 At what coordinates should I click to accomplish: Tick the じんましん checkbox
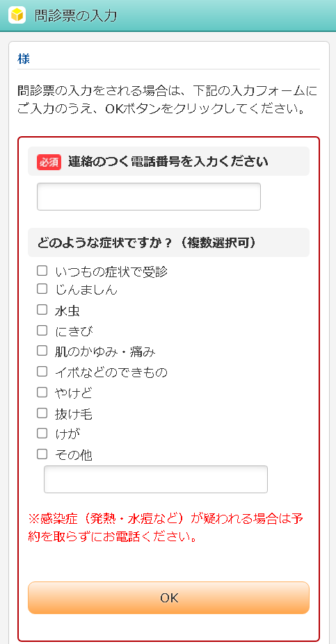(x=42, y=289)
